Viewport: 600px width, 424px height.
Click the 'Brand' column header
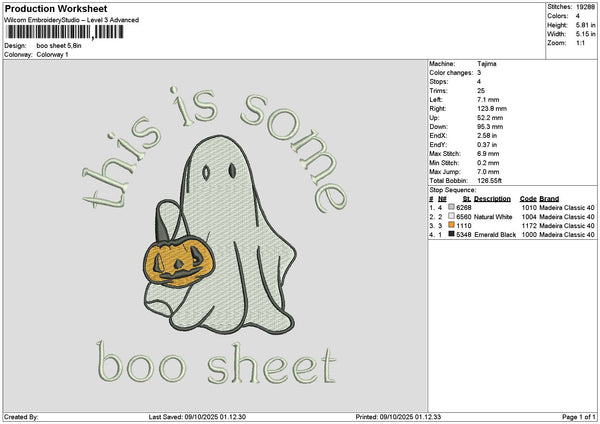pyautogui.click(x=549, y=199)
